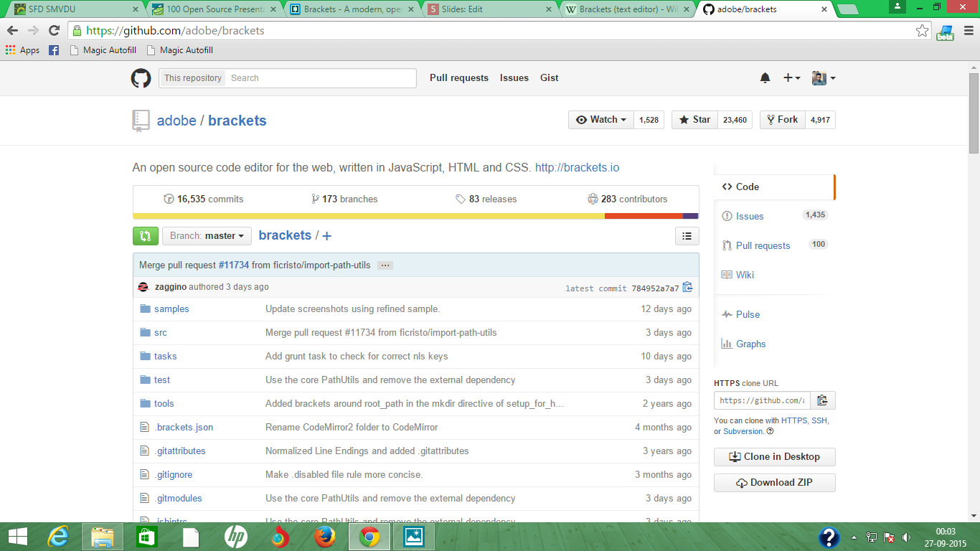Copy the latest commit SHA clipboard icon

[687, 287]
